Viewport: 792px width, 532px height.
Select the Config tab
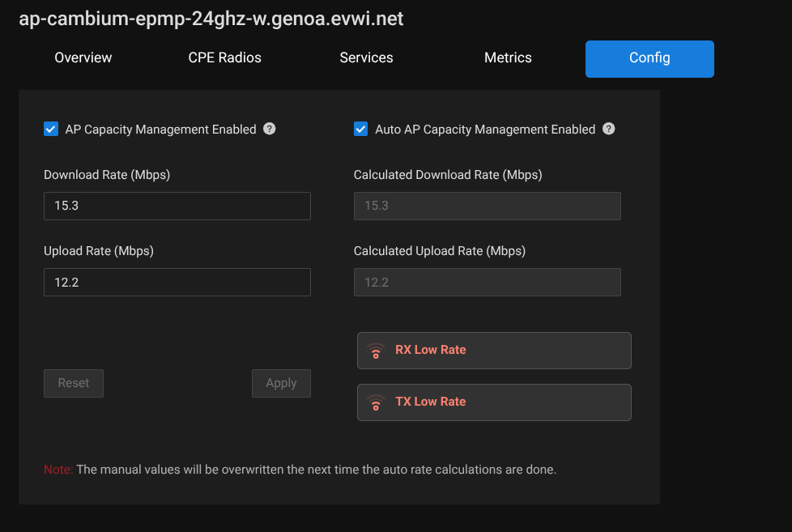649,58
